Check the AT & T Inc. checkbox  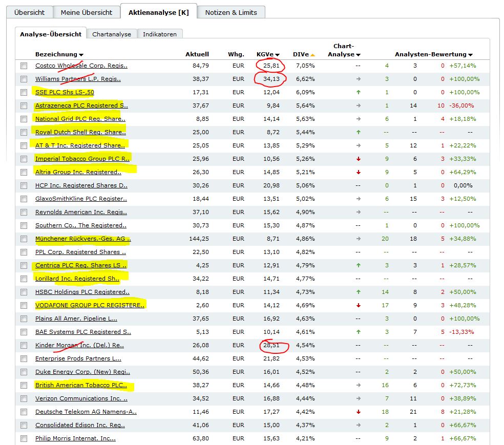[x=24, y=146]
